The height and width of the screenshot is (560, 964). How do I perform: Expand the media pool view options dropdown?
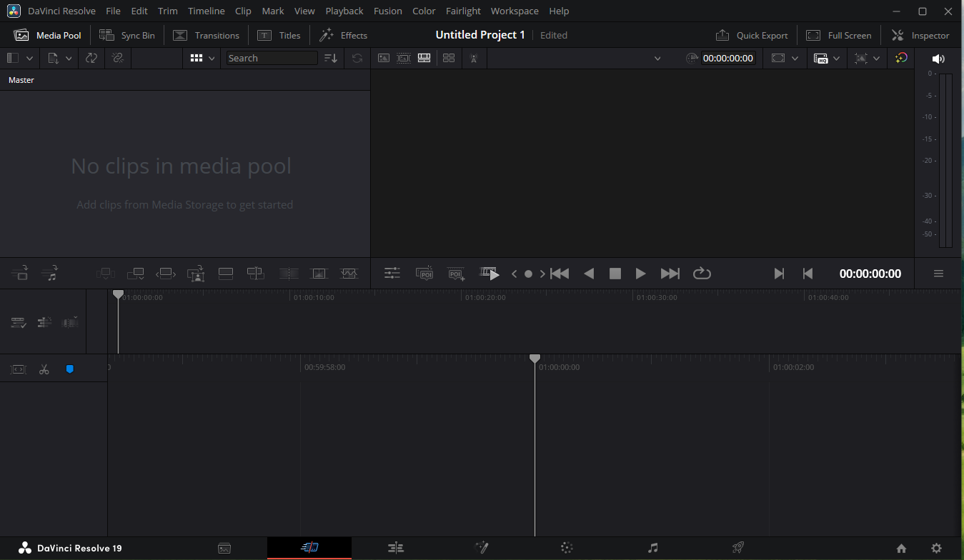(x=212, y=59)
